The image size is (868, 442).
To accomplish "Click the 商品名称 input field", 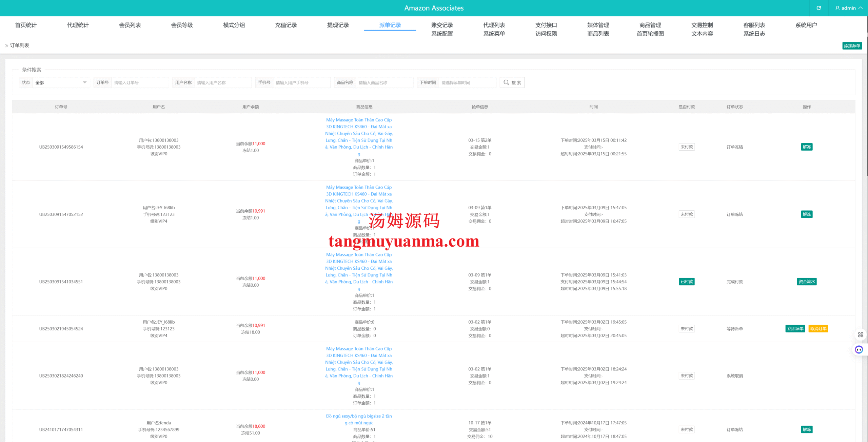I will [x=384, y=82].
